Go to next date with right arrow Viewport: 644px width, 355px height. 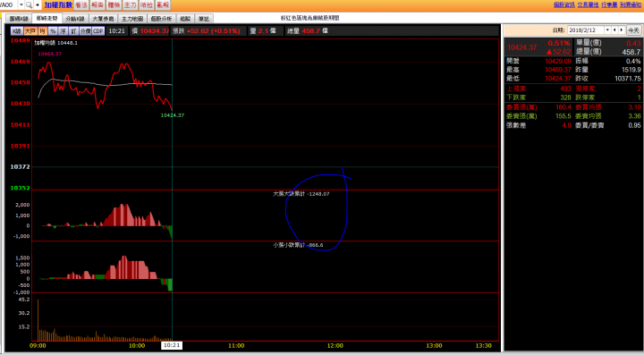(x=622, y=30)
